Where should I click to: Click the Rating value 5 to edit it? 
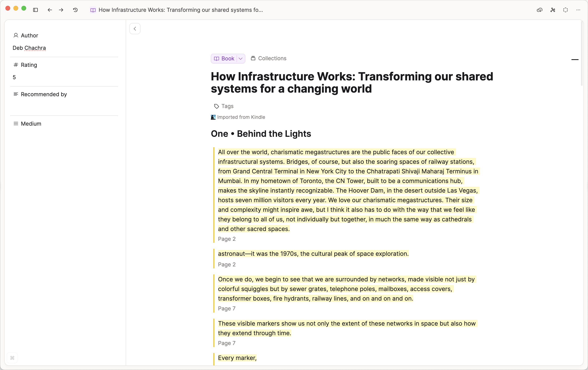point(14,77)
